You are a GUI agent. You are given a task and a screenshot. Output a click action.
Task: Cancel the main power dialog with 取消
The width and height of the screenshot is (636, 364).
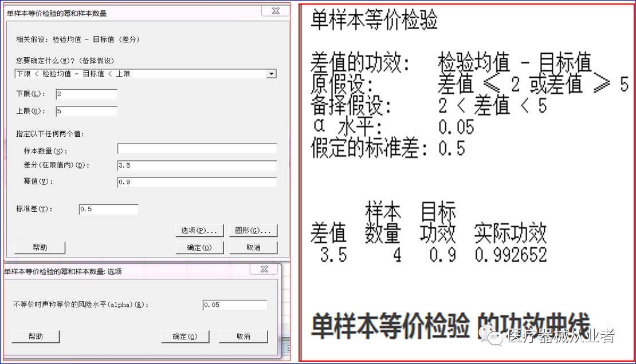point(253,248)
